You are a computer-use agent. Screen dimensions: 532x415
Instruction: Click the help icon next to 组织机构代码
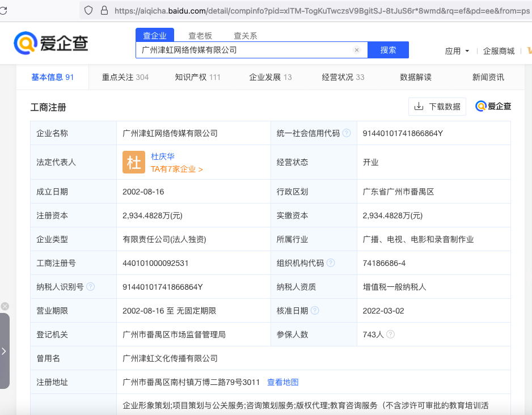pos(331,262)
